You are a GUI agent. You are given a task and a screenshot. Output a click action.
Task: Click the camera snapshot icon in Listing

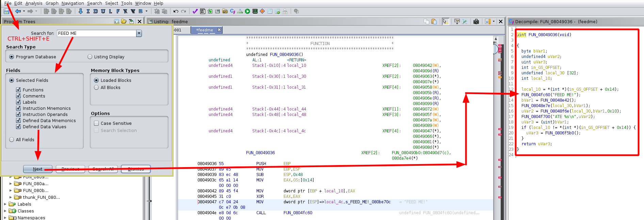pos(476,21)
